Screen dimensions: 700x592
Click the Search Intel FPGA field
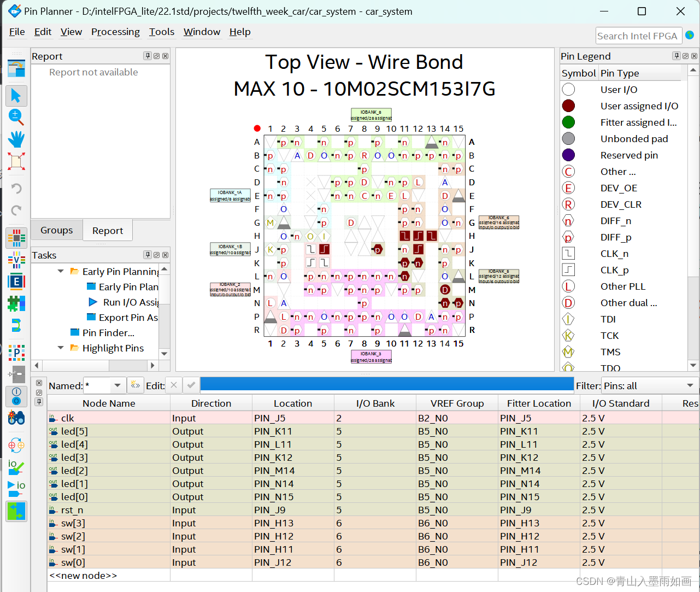pyautogui.click(x=639, y=36)
